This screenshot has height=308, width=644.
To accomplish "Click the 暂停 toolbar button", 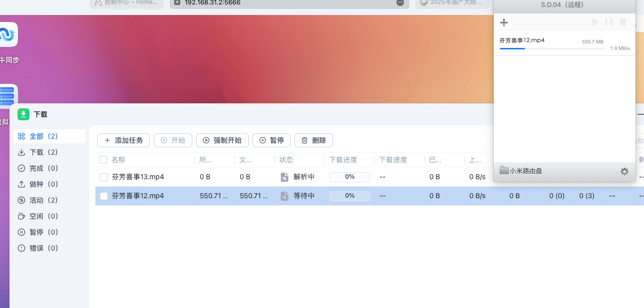I will click(x=272, y=140).
